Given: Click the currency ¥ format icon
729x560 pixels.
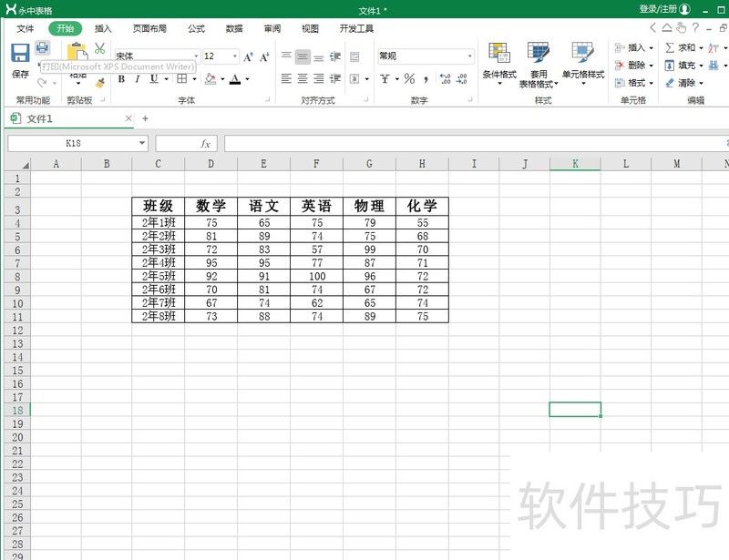Looking at the screenshot, I should [x=385, y=78].
